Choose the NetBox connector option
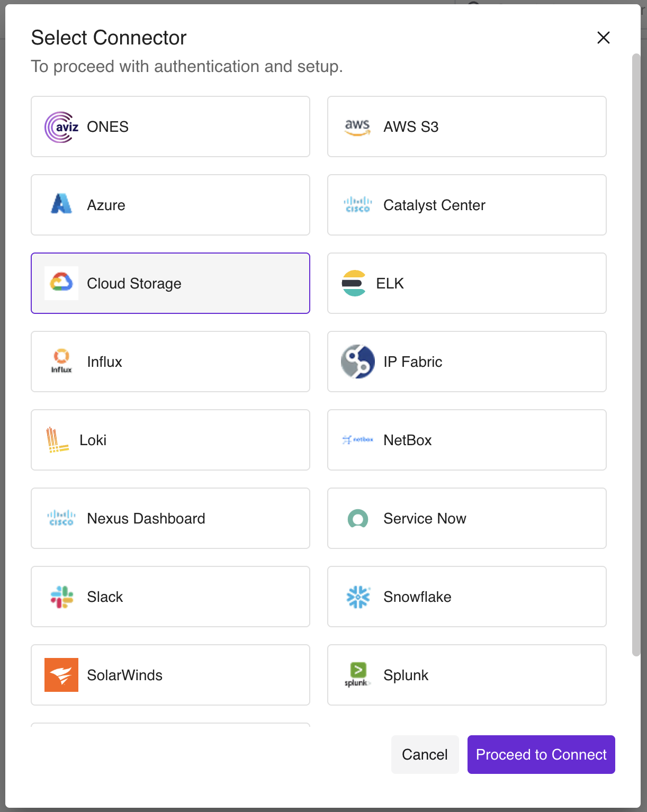This screenshot has width=647, height=812. coord(466,440)
